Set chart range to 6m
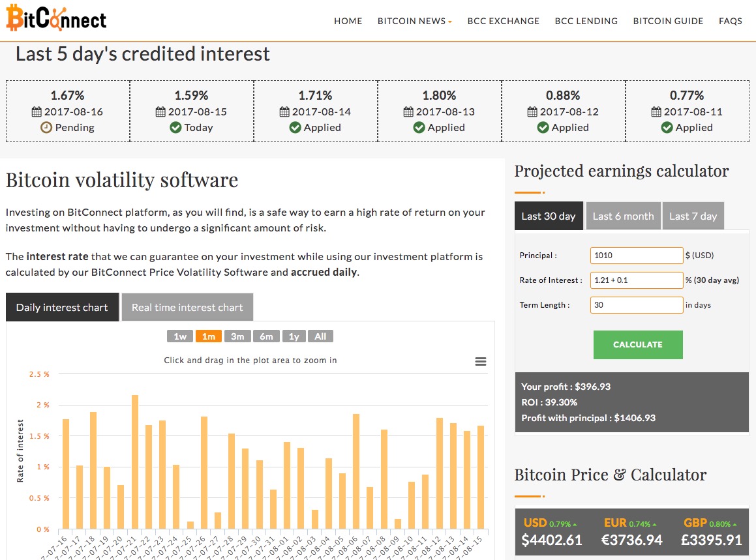 (x=266, y=336)
